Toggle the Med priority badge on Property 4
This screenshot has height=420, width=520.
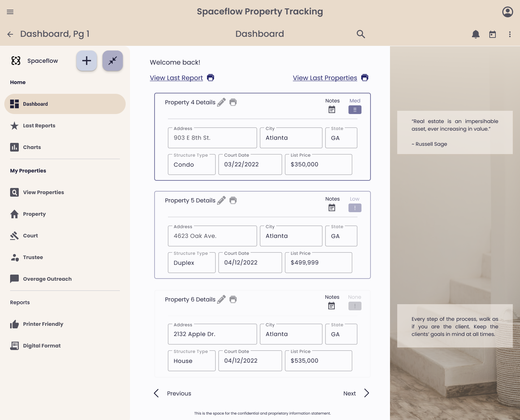click(355, 110)
